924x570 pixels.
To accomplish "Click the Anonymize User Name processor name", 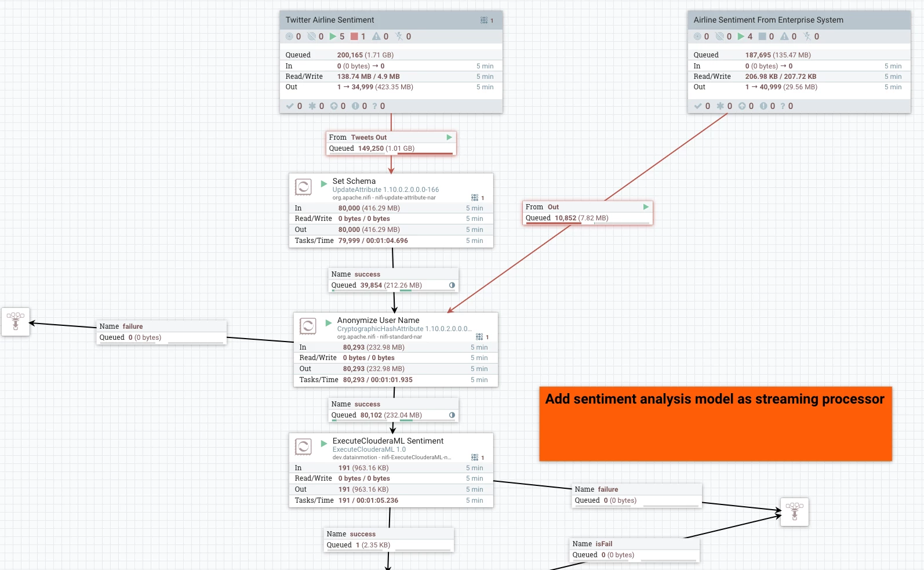I will 379,320.
